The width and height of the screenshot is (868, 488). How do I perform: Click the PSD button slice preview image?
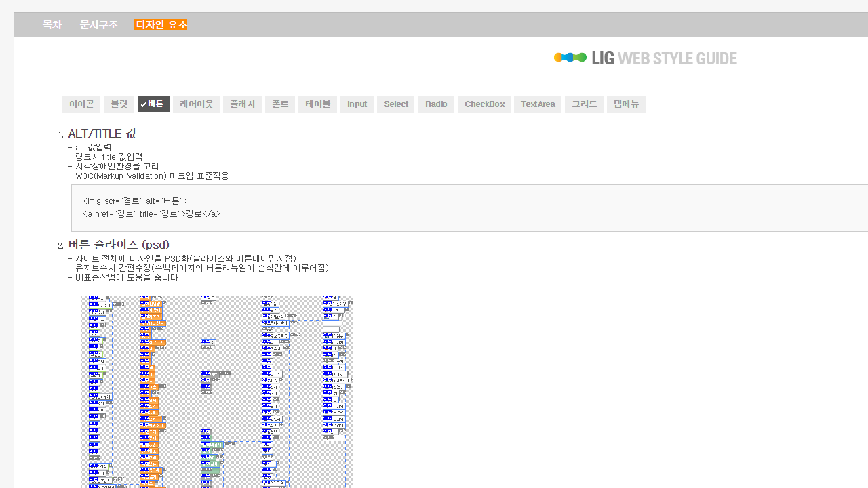click(217, 392)
